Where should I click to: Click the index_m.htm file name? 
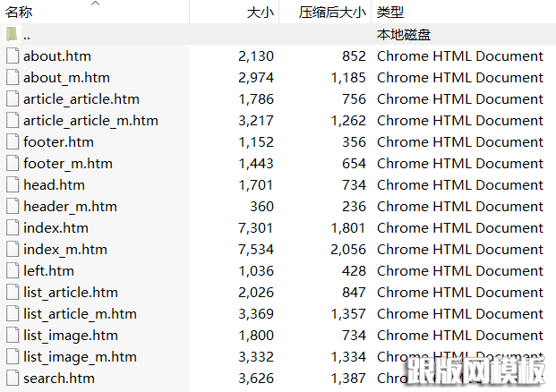[x=65, y=249]
